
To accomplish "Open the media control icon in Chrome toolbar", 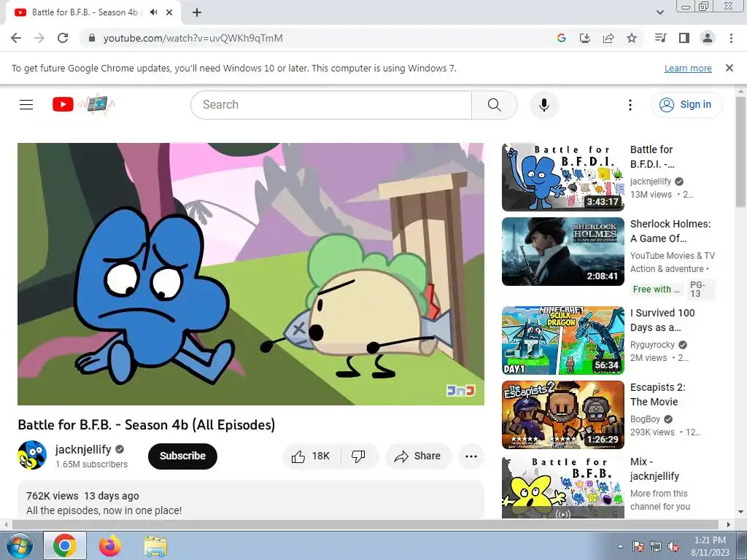I will (x=661, y=38).
